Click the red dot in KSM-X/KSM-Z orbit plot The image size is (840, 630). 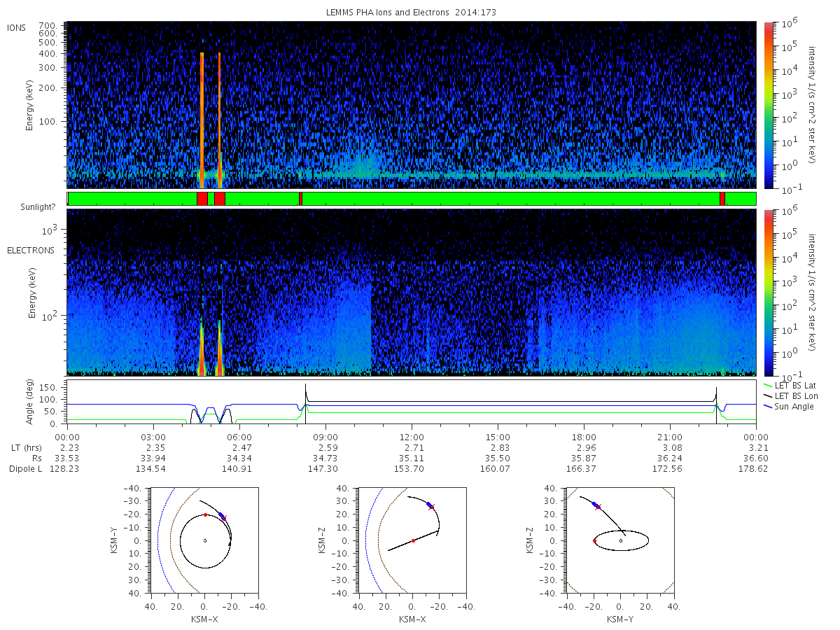(x=413, y=540)
